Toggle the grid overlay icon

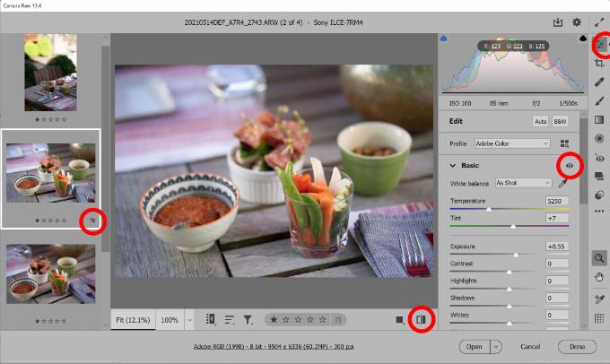[599, 318]
